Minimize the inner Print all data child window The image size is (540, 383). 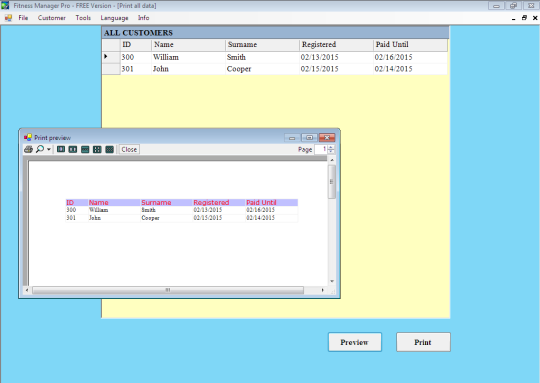pyautogui.click(x=513, y=18)
